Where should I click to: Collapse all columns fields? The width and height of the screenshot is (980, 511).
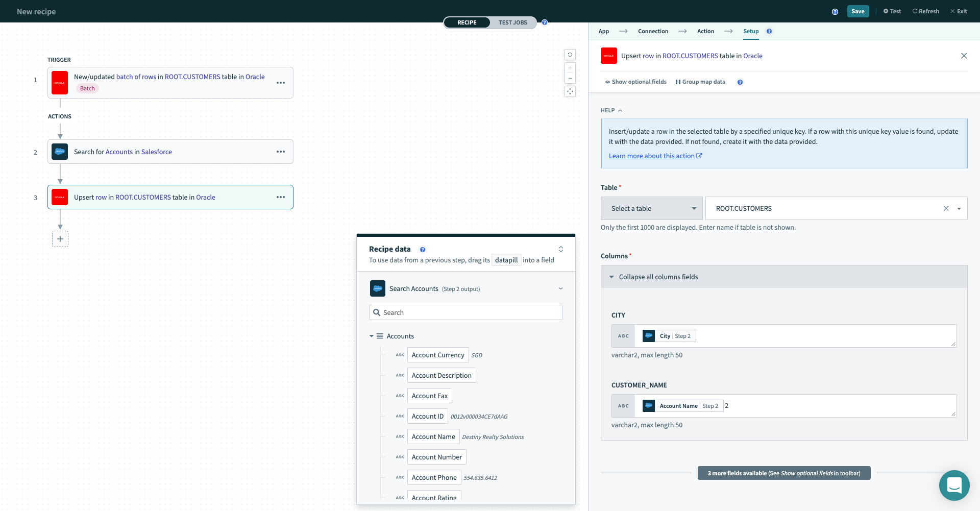point(658,277)
